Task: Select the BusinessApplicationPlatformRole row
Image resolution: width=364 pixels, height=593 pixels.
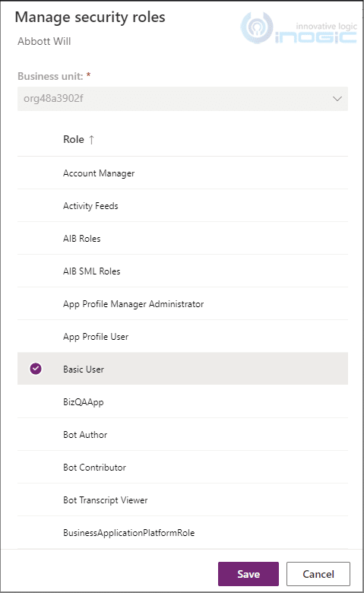Action: coord(182,532)
